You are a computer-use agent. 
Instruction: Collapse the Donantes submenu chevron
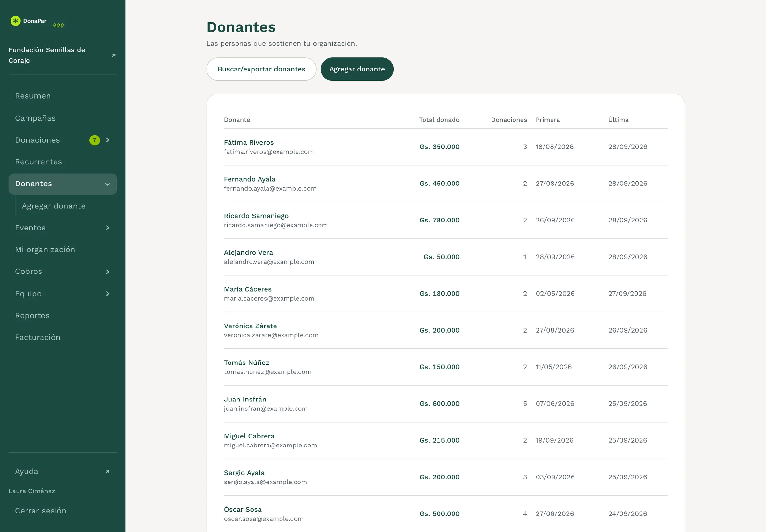click(107, 184)
